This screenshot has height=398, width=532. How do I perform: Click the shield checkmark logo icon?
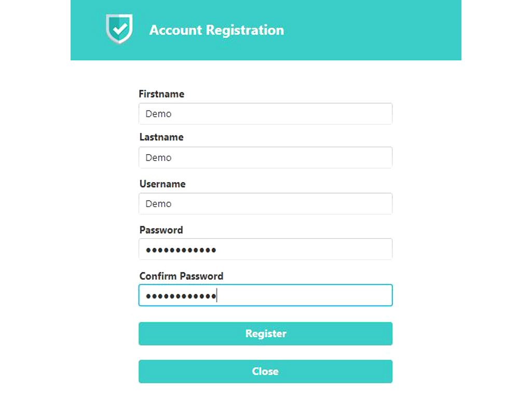pyautogui.click(x=119, y=29)
